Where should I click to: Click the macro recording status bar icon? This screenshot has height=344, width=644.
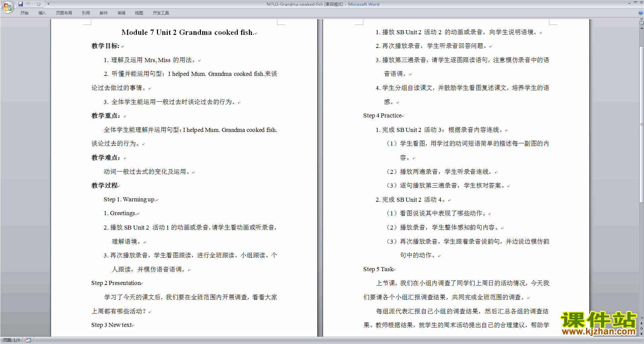pos(28,340)
